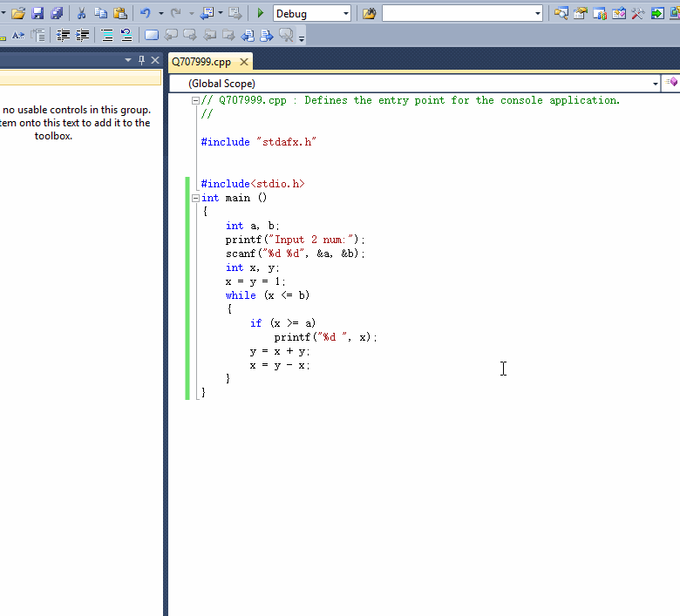Go to the previous bookmark icon
The width and height of the screenshot is (680, 616).
point(171,35)
